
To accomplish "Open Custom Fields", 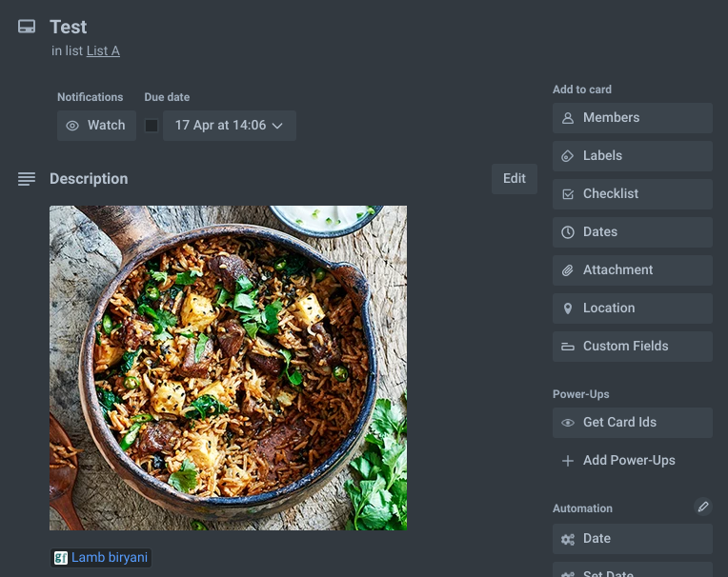I will [x=633, y=346].
